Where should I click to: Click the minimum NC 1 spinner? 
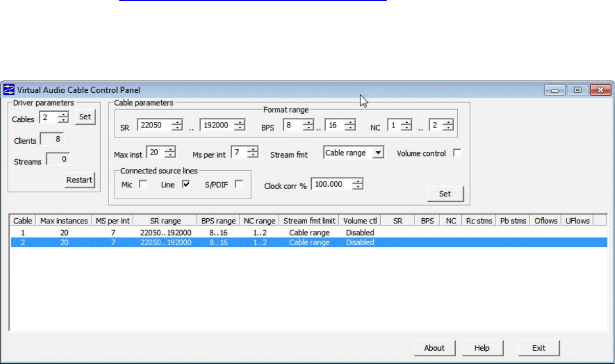[x=407, y=125]
